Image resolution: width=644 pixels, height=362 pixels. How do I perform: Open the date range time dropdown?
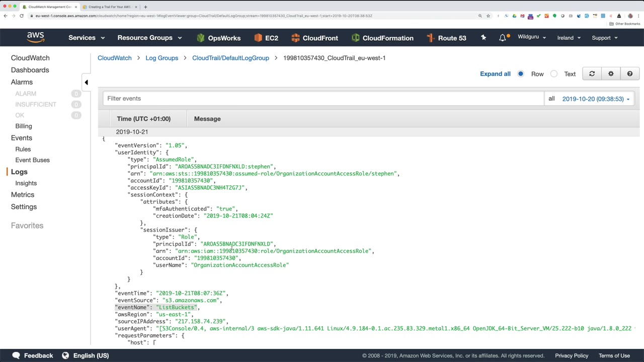pyautogui.click(x=596, y=99)
